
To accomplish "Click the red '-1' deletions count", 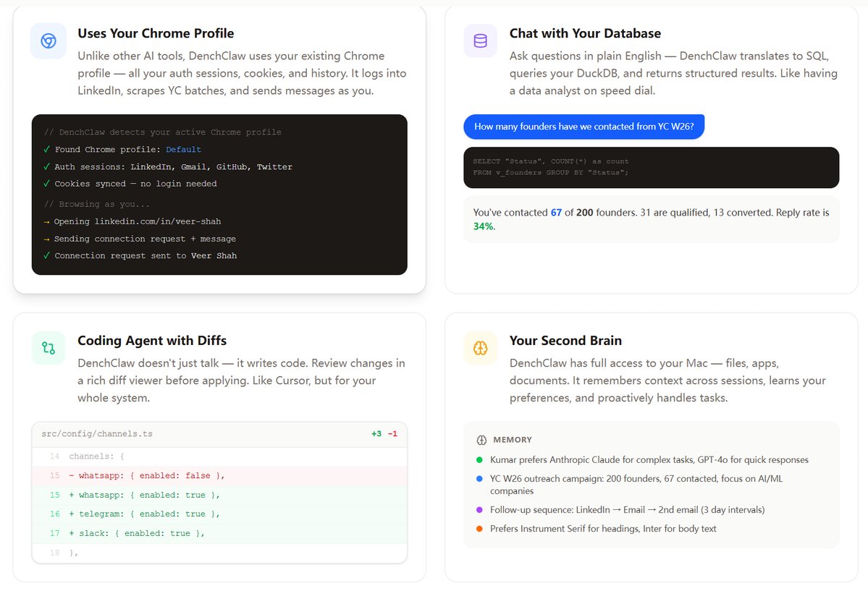I will [x=392, y=434].
